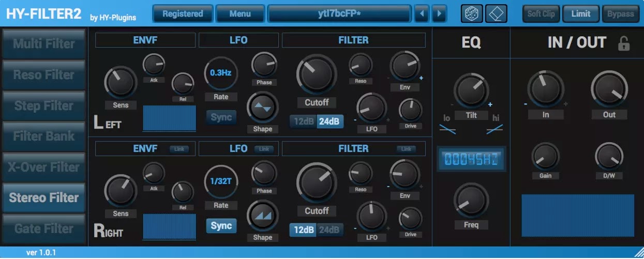
Task: Click the Right LFO Rate 1/32T value
Action: [x=220, y=181]
